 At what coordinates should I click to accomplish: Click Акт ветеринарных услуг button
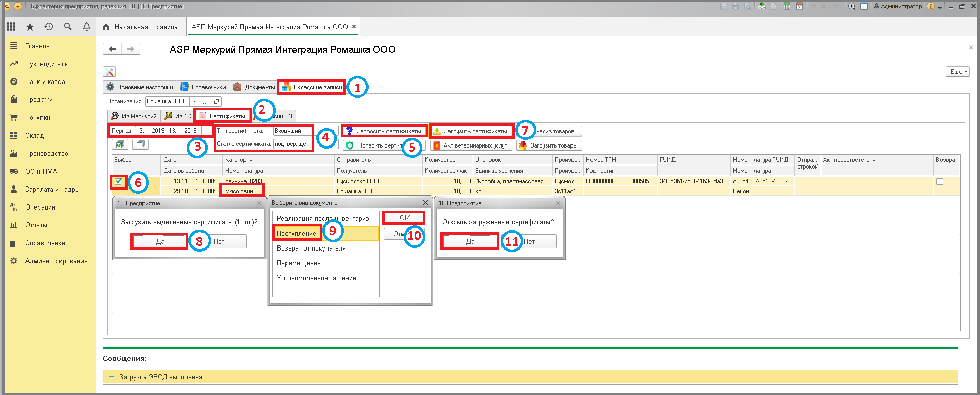[471, 145]
